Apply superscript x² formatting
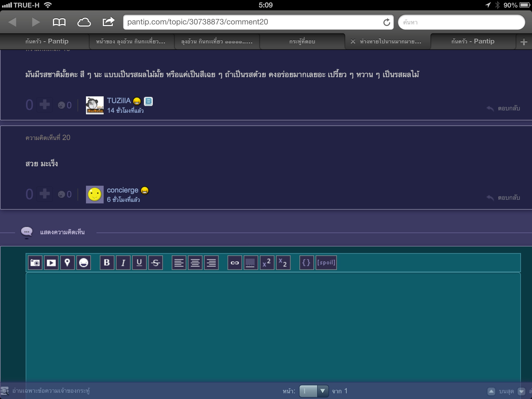The height and width of the screenshot is (399, 532). click(267, 263)
